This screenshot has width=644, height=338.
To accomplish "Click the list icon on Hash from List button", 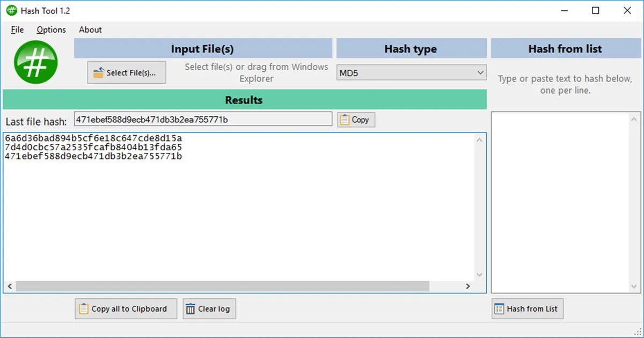I will 499,308.
